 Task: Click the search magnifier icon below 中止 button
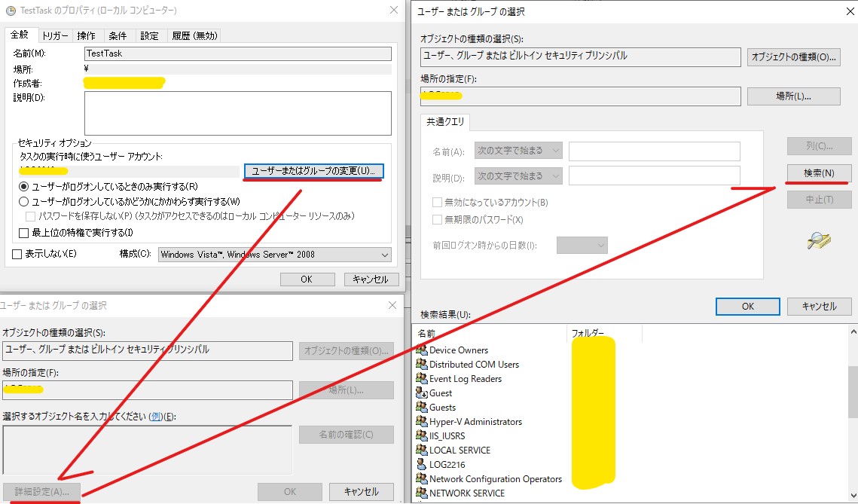pyautogui.click(x=819, y=240)
